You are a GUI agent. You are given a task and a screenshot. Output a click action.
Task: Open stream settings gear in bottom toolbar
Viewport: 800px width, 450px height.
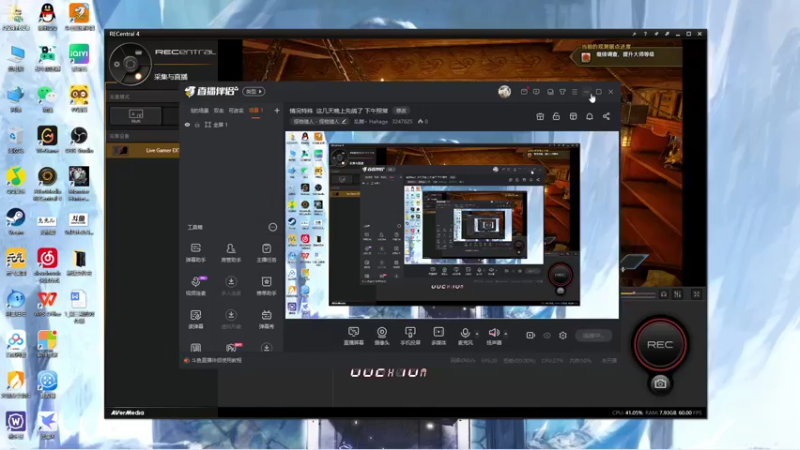[x=563, y=335]
